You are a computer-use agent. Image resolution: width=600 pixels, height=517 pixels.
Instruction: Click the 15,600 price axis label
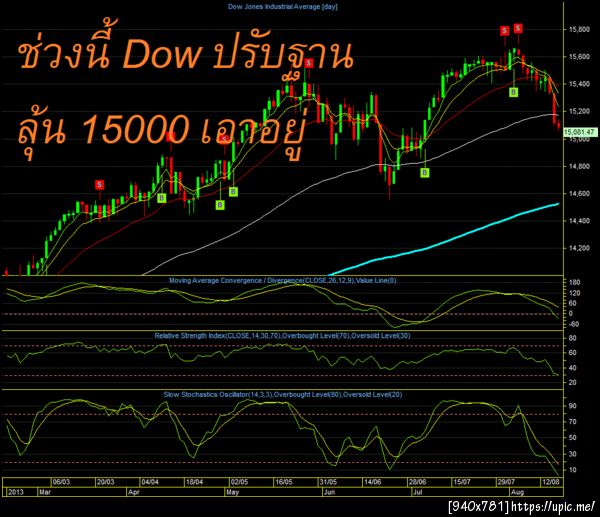tap(579, 57)
